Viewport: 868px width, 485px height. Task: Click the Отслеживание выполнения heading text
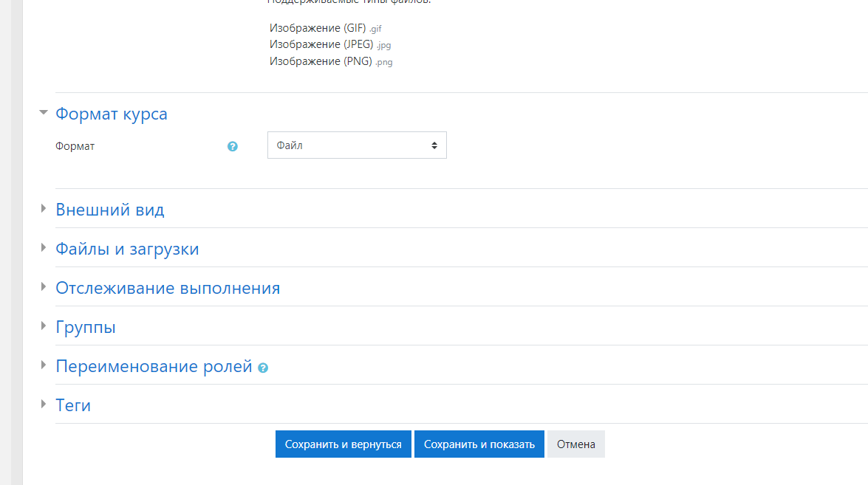tap(168, 289)
